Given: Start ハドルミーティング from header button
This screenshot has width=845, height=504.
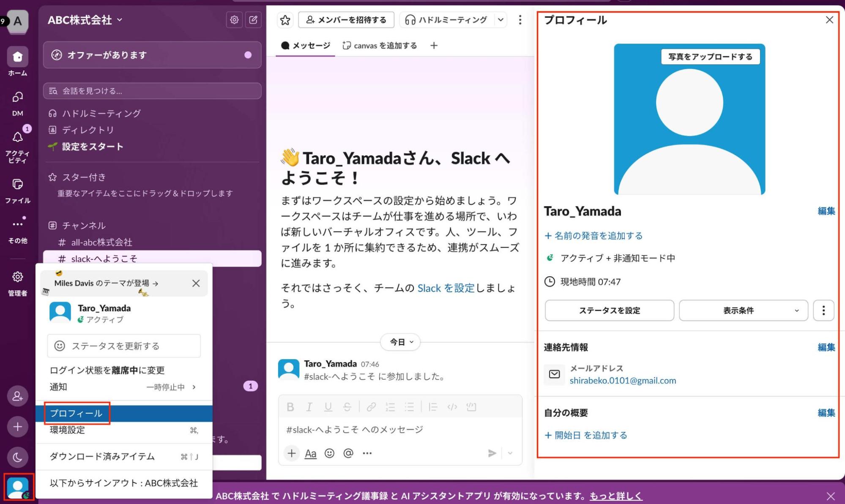Looking at the screenshot, I should (447, 20).
